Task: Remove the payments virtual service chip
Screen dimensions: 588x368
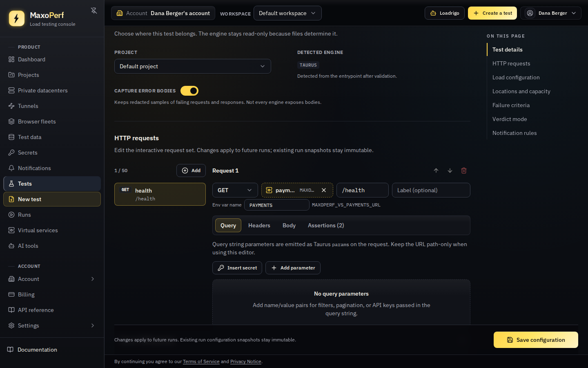Action: 324,190
